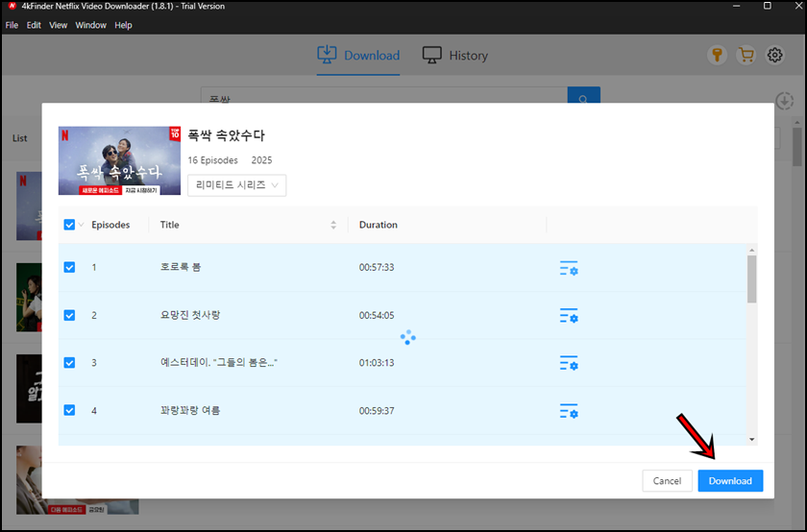This screenshot has height=532, width=807.
Task: Open settings for episode 4 꽈랑꽈랑 여름
Action: (x=569, y=411)
